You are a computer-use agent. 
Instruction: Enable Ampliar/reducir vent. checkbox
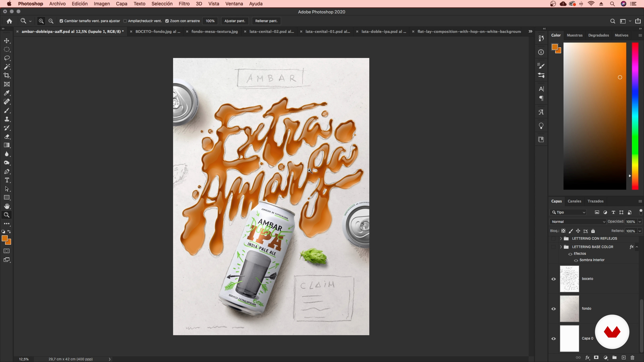(125, 21)
